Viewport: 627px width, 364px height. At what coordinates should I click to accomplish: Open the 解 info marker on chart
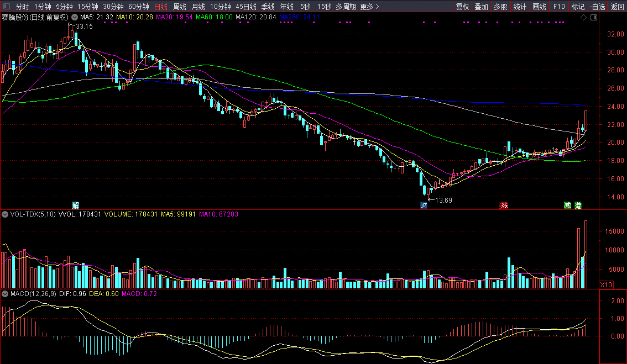coord(75,205)
